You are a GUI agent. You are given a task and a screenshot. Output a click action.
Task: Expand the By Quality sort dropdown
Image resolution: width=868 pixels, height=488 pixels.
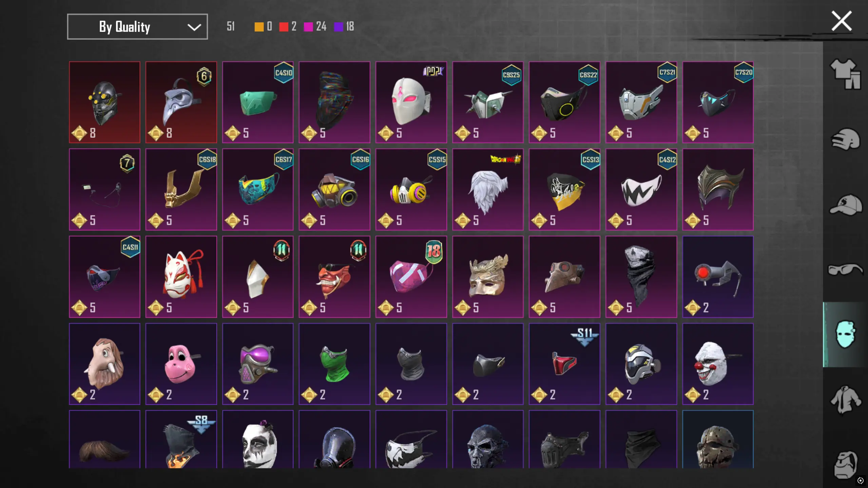[137, 26]
